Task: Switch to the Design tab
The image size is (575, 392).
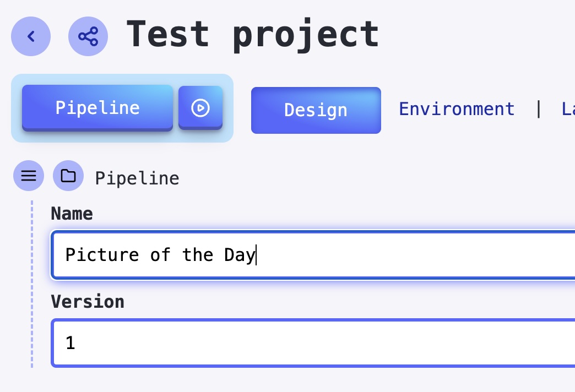Action: pyautogui.click(x=316, y=110)
